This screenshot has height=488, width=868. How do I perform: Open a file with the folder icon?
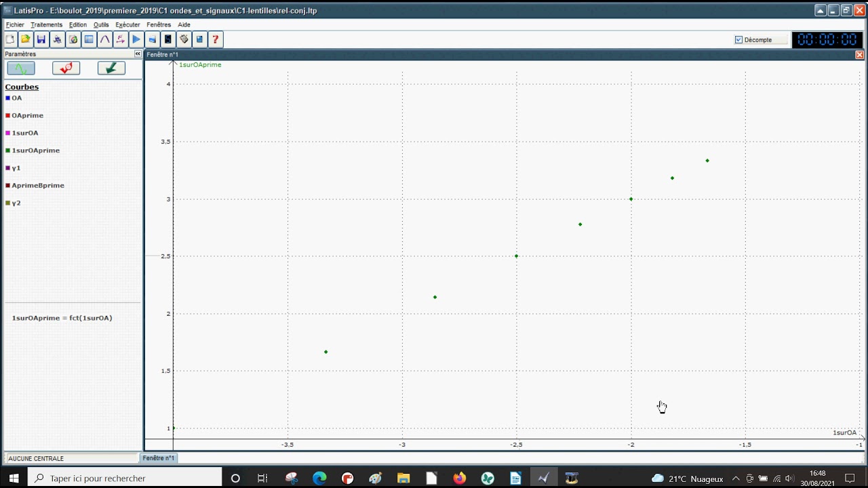pyautogui.click(x=26, y=39)
